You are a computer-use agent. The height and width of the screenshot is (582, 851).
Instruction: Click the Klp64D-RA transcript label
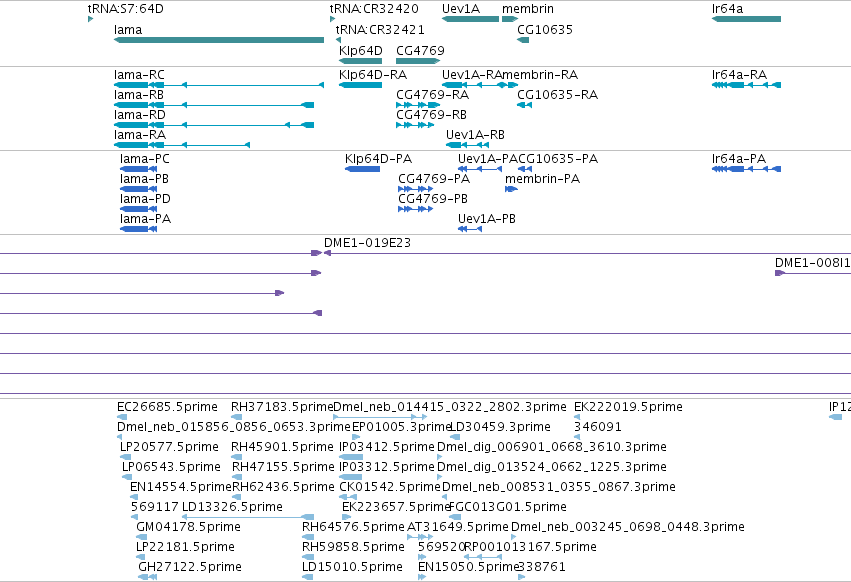[373, 74]
